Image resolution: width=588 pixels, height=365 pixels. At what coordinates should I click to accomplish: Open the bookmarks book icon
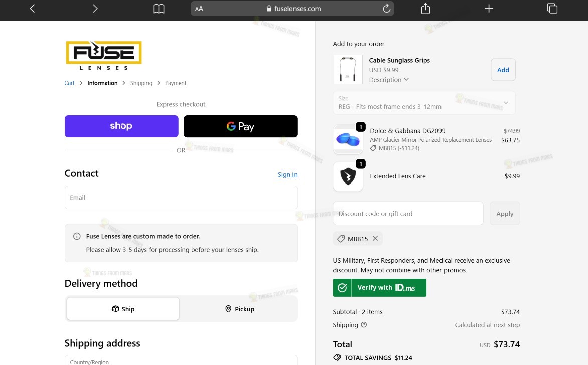click(159, 9)
